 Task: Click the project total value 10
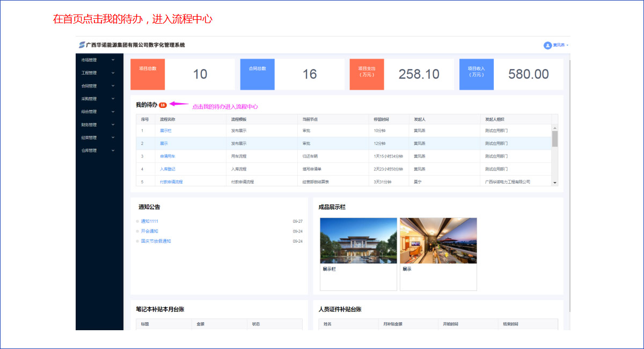point(200,74)
